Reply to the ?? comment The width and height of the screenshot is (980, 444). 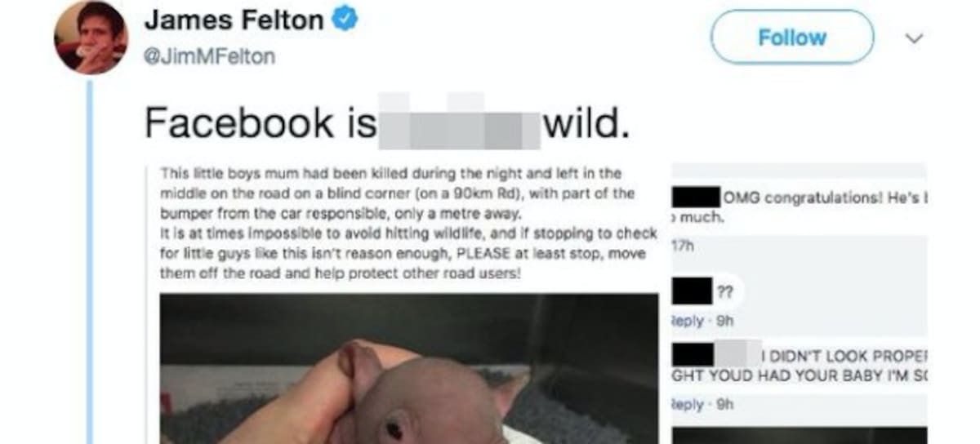pyautogui.click(x=687, y=321)
